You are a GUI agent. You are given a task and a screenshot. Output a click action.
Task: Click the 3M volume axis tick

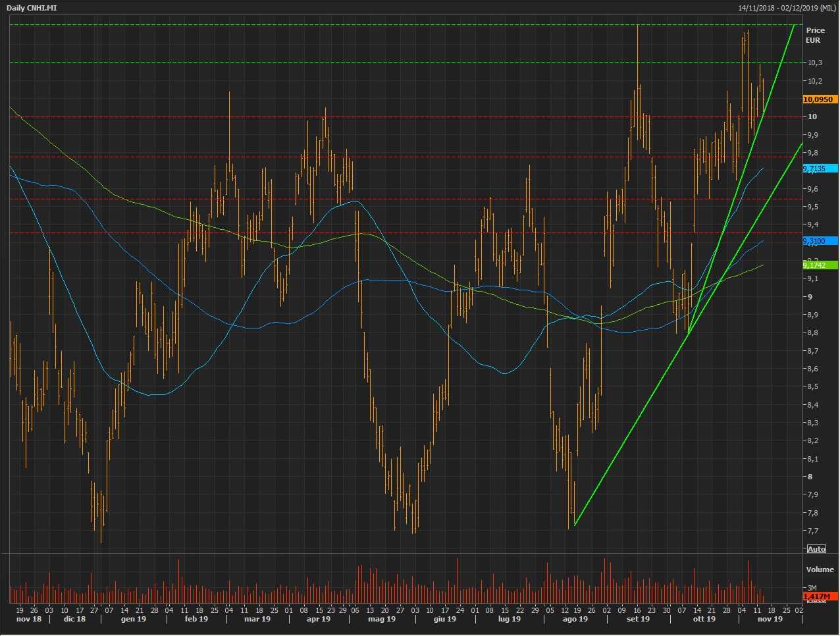[812, 588]
